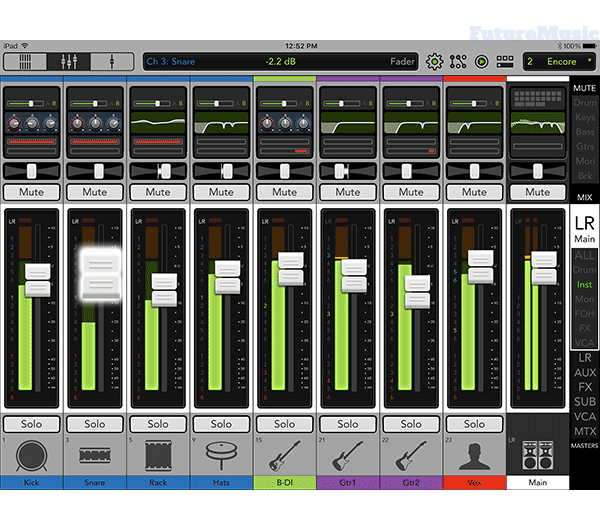
Task: Solo the Kick channel
Action: click(x=32, y=424)
